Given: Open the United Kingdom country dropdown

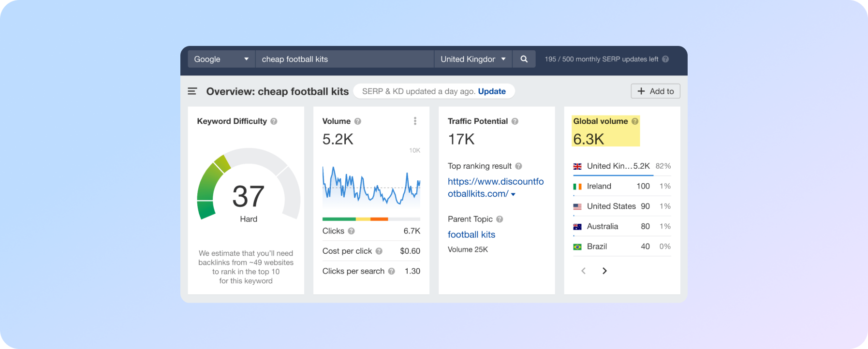Looking at the screenshot, I should click(472, 59).
